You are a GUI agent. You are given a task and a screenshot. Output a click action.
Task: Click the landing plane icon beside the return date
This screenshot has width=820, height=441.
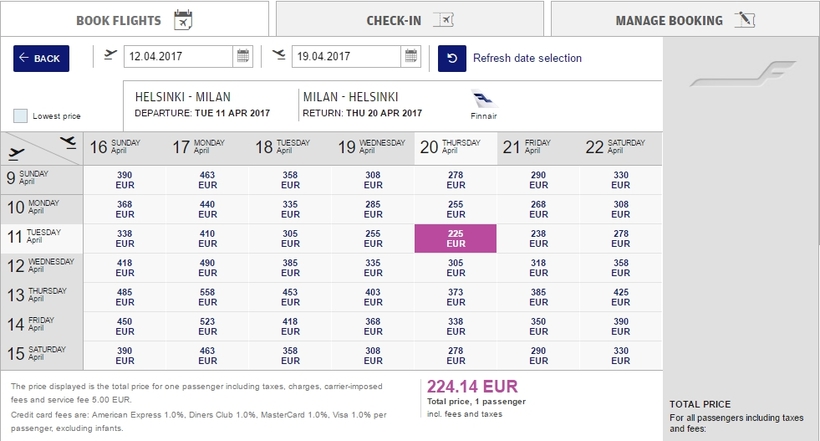277,57
